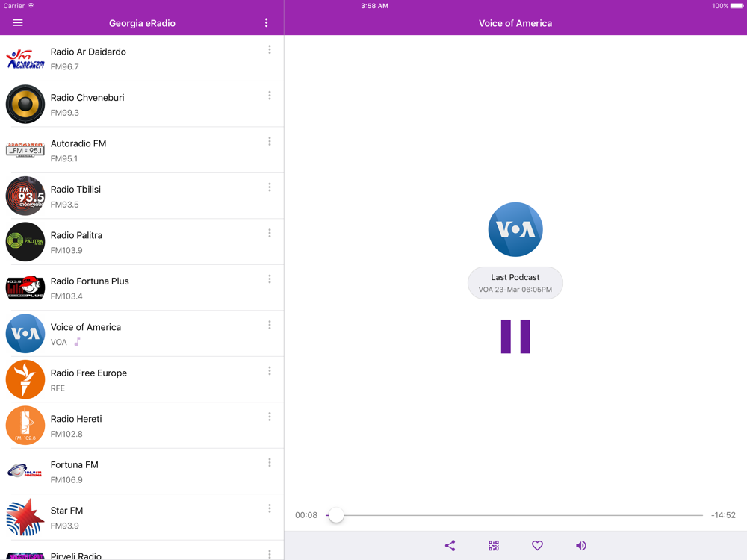The width and height of the screenshot is (747, 560).
Task: Click the FM102.8 frequency label
Action: 66,434
